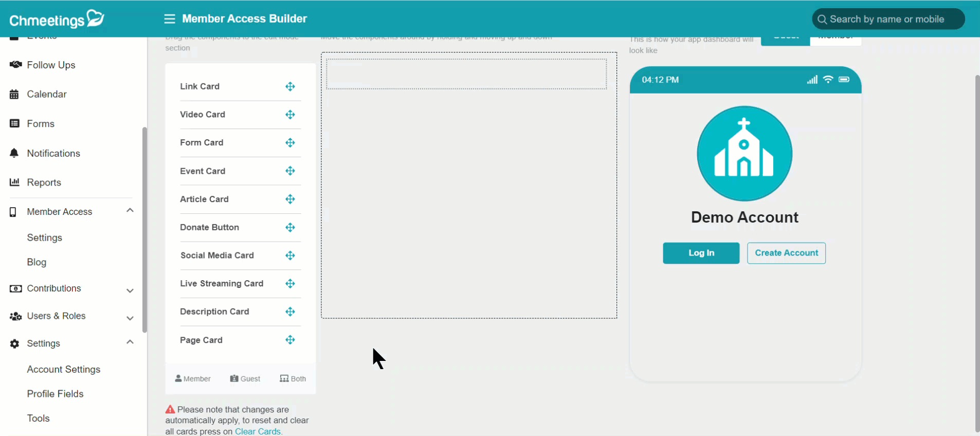Open Member Access Settings
Image resolution: width=980 pixels, height=436 pixels.
coord(44,238)
